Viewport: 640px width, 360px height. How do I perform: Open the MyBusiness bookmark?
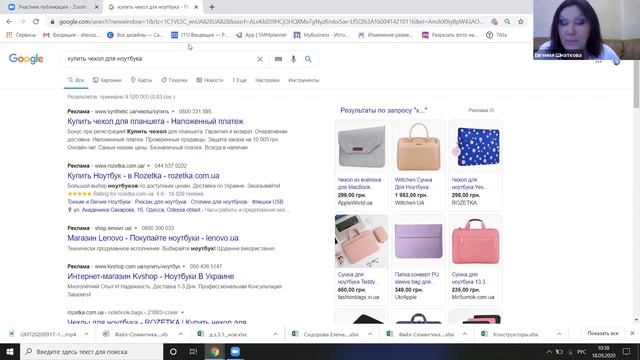point(322,35)
